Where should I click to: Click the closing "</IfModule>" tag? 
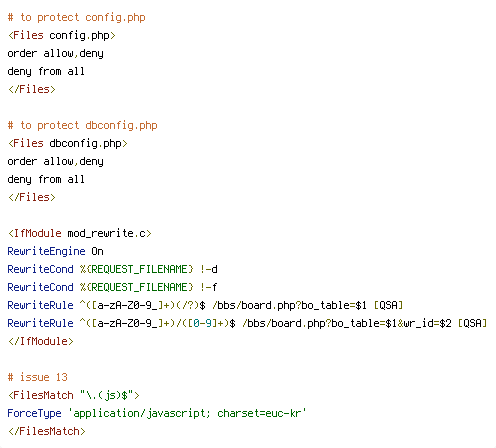pos(41,341)
